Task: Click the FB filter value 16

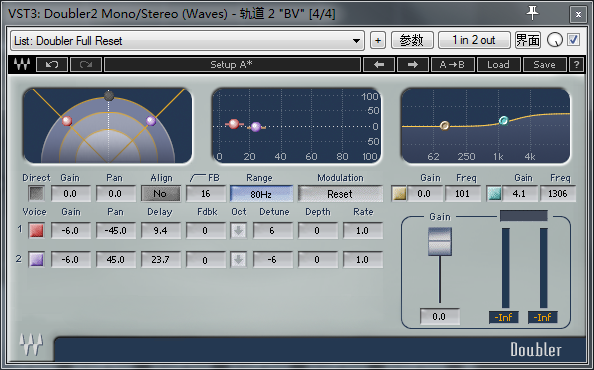Action: click(206, 194)
